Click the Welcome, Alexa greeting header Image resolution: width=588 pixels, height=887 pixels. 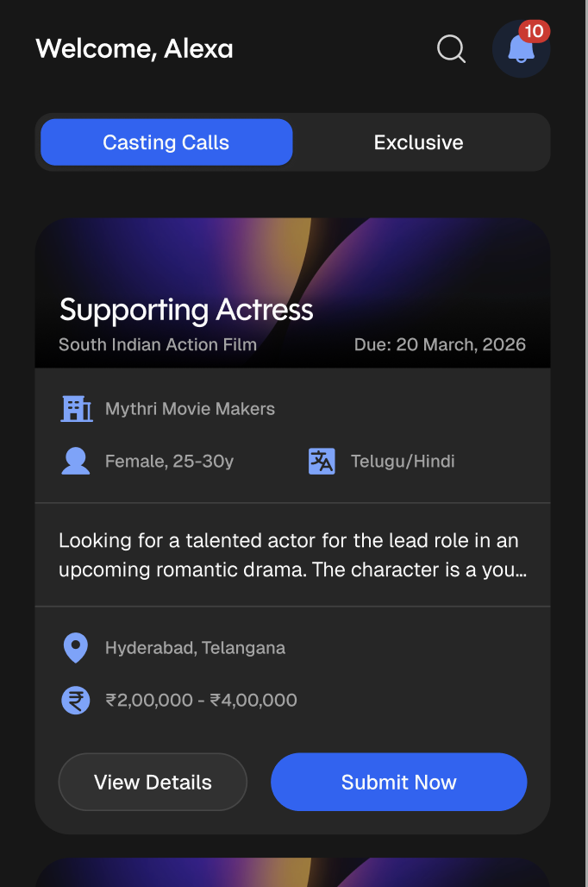(x=134, y=48)
